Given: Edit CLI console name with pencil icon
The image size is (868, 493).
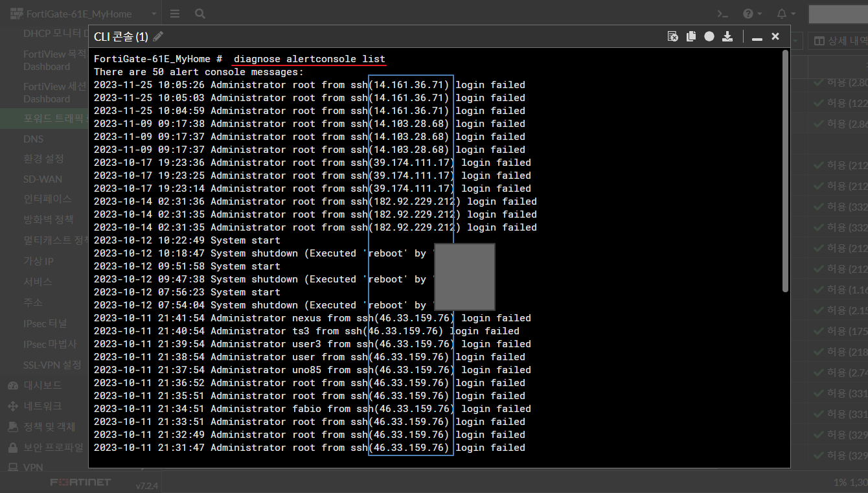Looking at the screenshot, I should click(158, 36).
